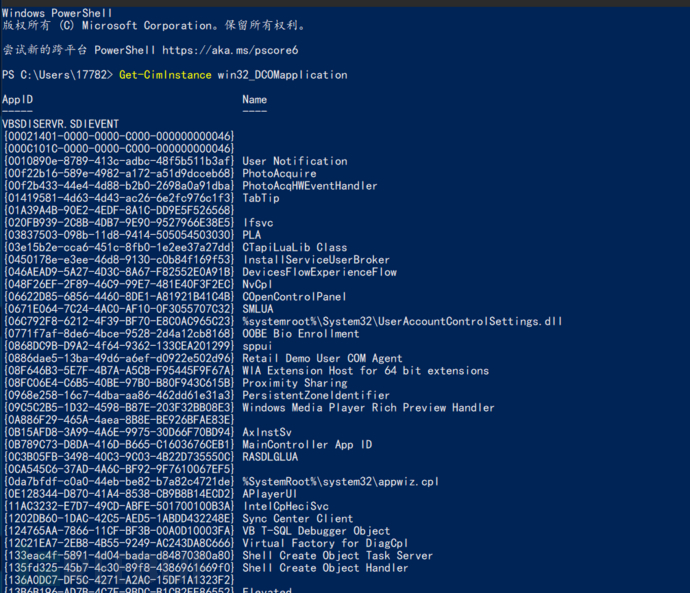
Task: Click the Get-CimInstance command text
Action: pyautogui.click(x=165, y=75)
